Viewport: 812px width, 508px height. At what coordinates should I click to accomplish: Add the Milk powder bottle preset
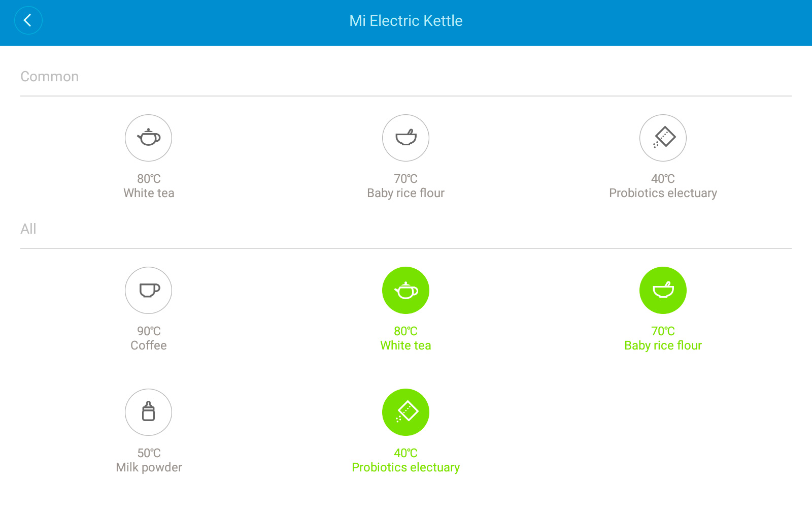point(148,412)
